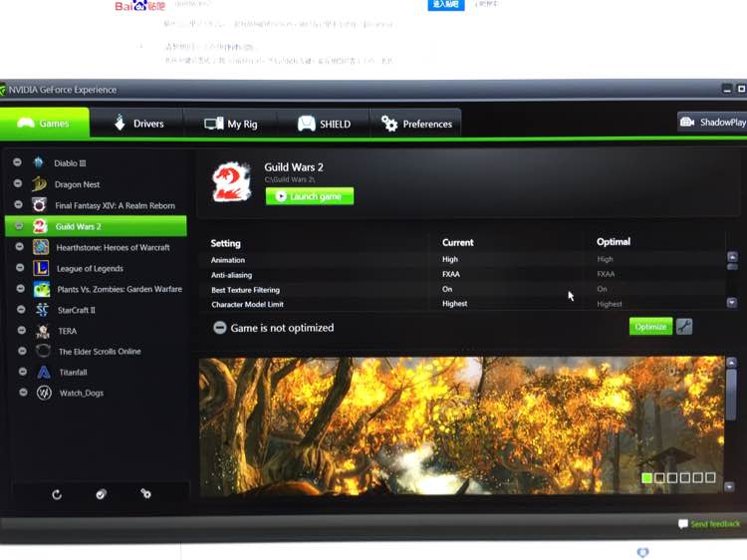
Task: Click Send feedback link
Action: click(709, 524)
